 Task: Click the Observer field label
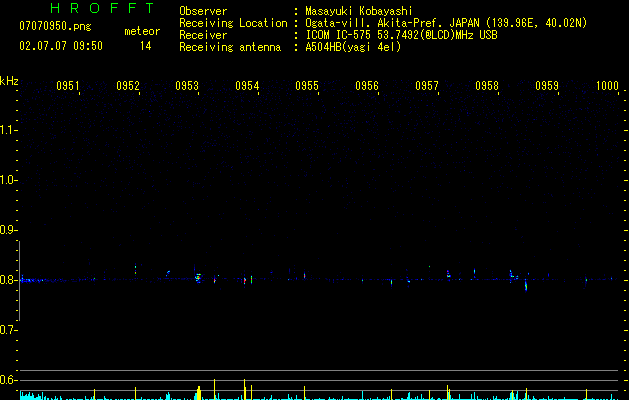203,11
